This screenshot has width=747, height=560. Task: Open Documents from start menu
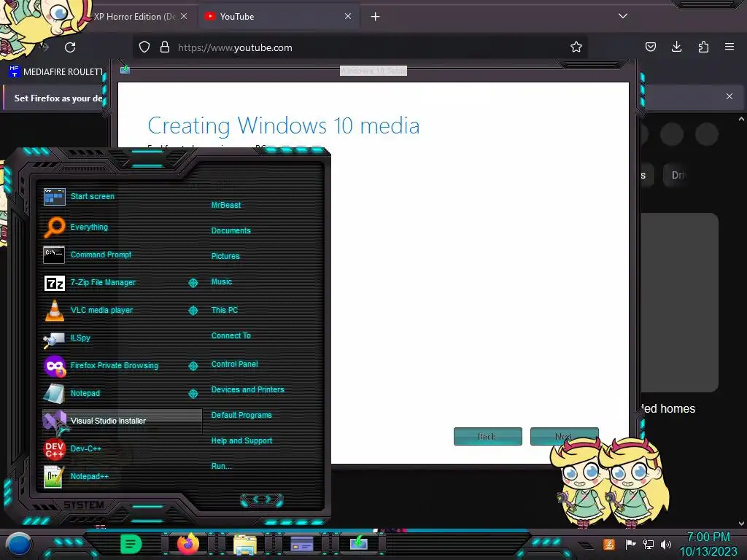[x=231, y=230]
